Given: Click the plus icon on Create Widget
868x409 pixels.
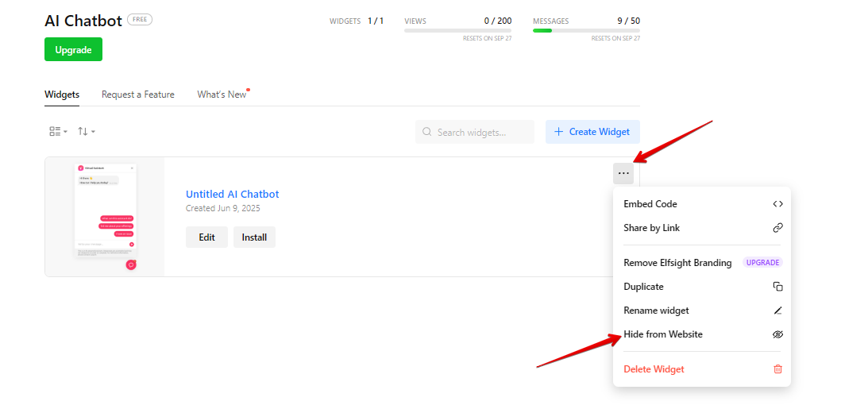Looking at the screenshot, I should tap(558, 132).
